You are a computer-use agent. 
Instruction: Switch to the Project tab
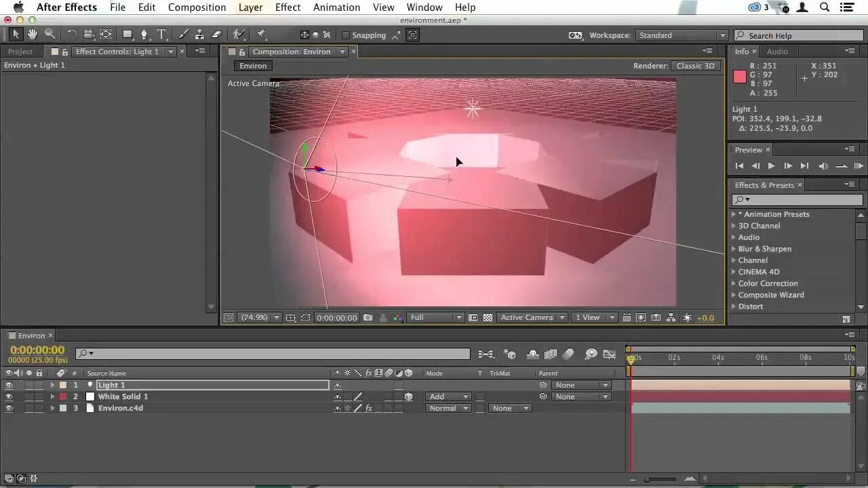point(20,52)
